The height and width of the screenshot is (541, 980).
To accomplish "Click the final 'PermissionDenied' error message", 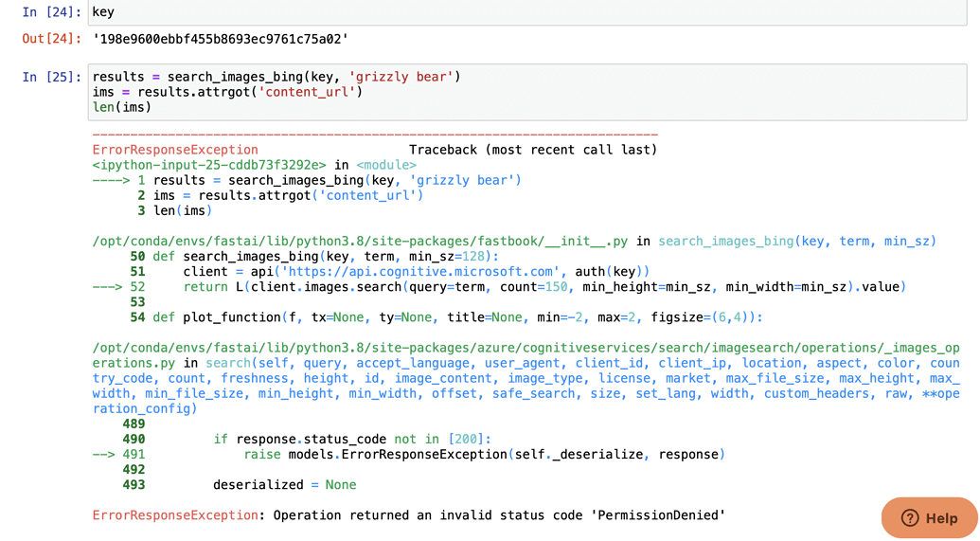I will pos(409,515).
